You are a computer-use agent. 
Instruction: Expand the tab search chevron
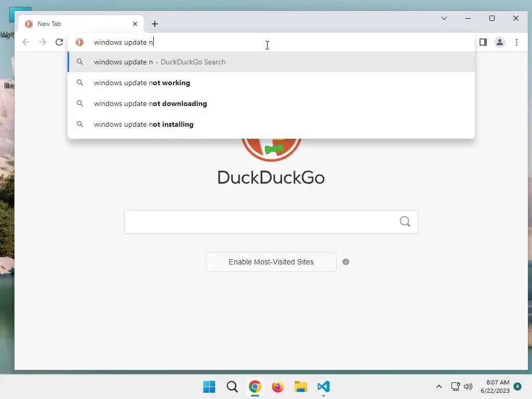tap(444, 18)
